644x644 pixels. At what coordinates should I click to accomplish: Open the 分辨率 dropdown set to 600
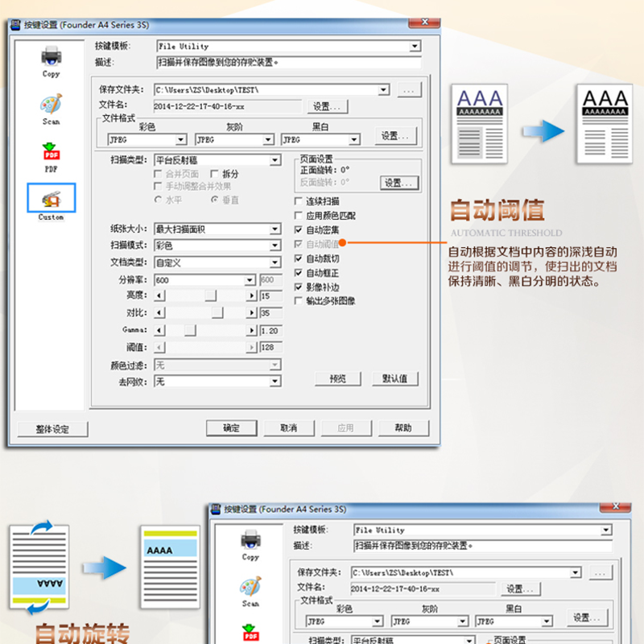tap(250, 280)
